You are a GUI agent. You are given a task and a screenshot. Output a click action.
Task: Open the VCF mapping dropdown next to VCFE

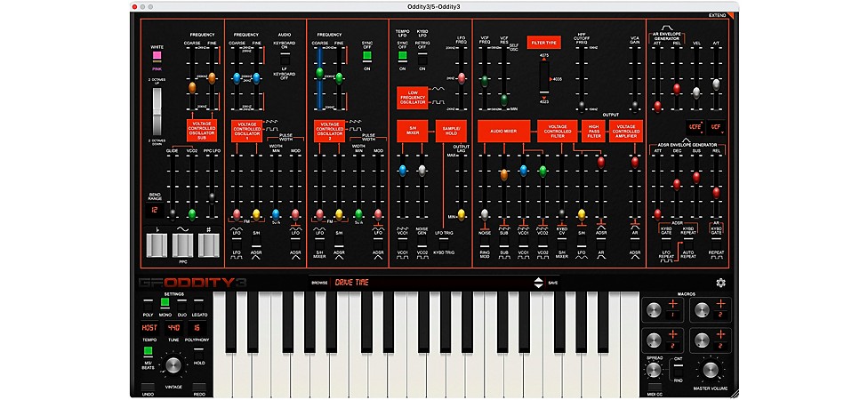tap(716, 127)
